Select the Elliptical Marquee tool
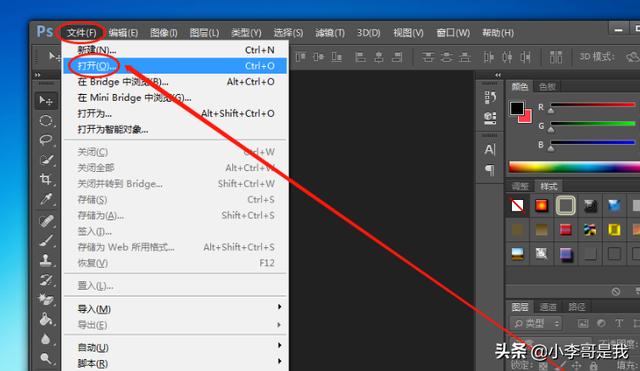Image resolution: width=640 pixels, height=371 pixels. pos(46,121)
